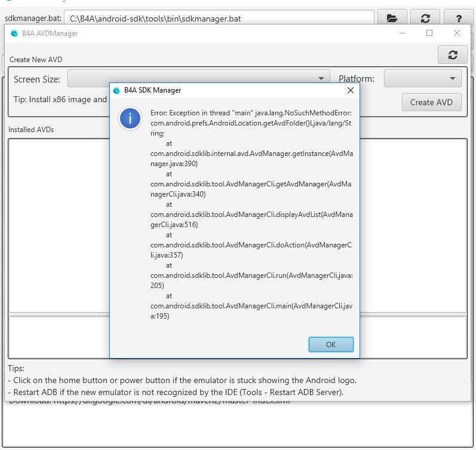Click the 'Tips:' heading

pyautogui.click(x=16, y=368)
